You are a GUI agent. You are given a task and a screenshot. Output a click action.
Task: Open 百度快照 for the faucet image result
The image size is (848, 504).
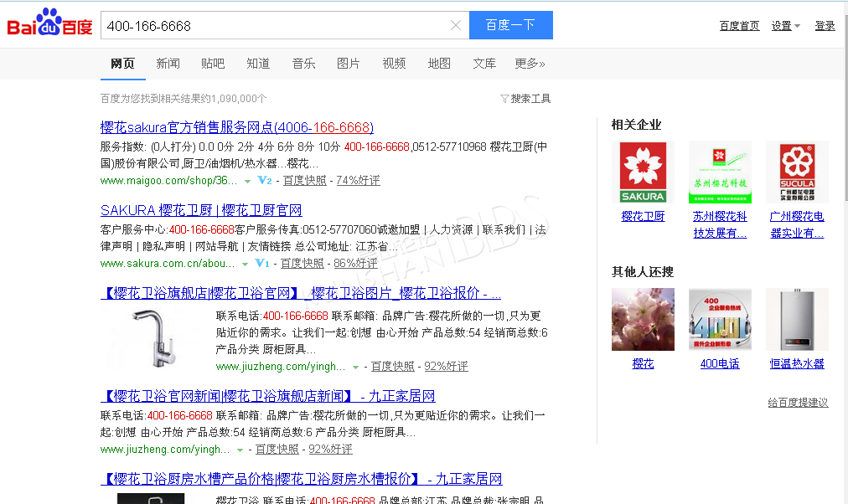click(x=393, y=366)
